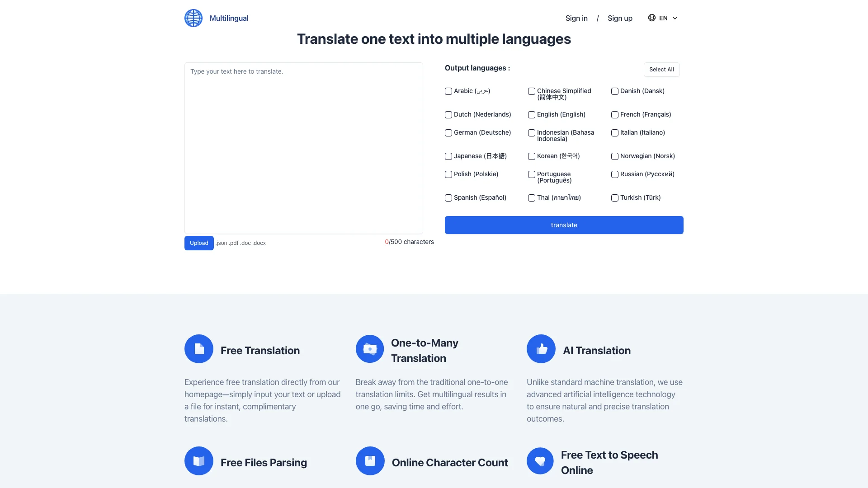Toggle the Japanese checkbox on
This screenshot has height=488, width=868.
click(x=448, y=156)
